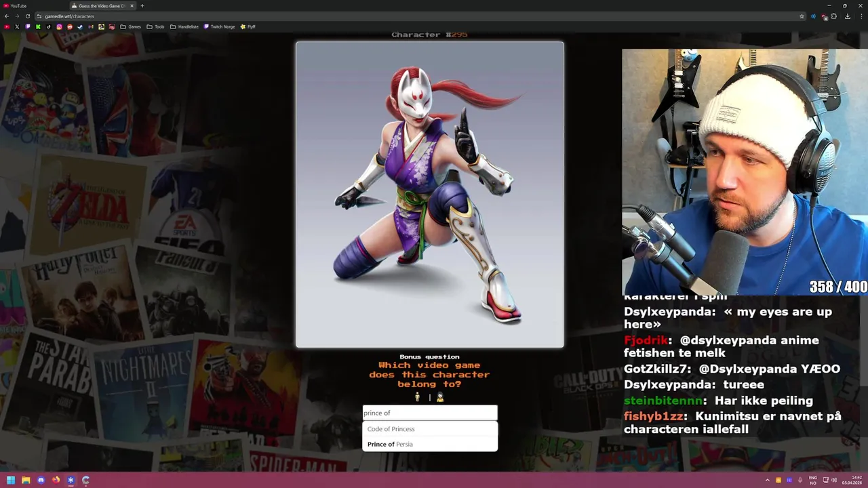Select the Guess the Video Game tab
This screenshot has width=868, height=488.
tap(103, 5)
